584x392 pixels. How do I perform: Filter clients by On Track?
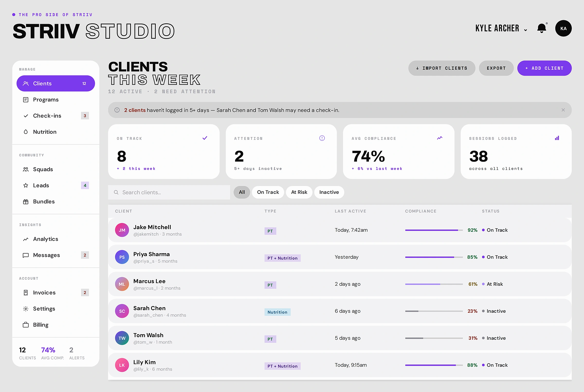point(268,192)
